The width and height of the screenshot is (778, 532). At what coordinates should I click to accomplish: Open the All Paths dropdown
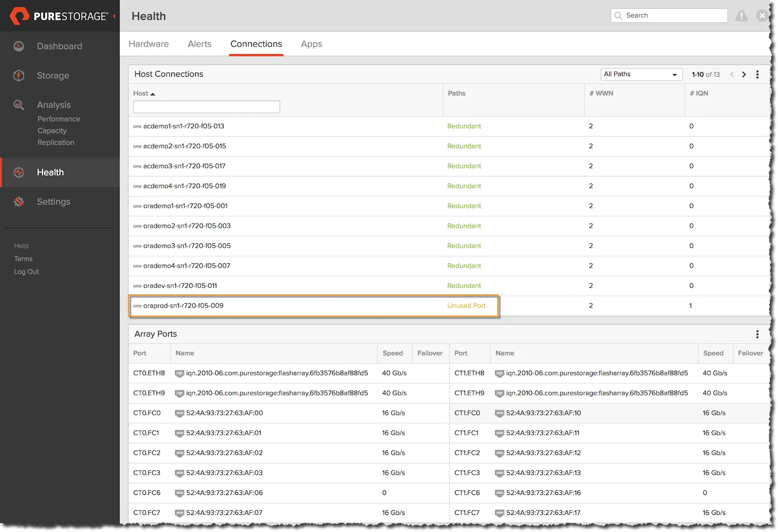tap(641, 74)
